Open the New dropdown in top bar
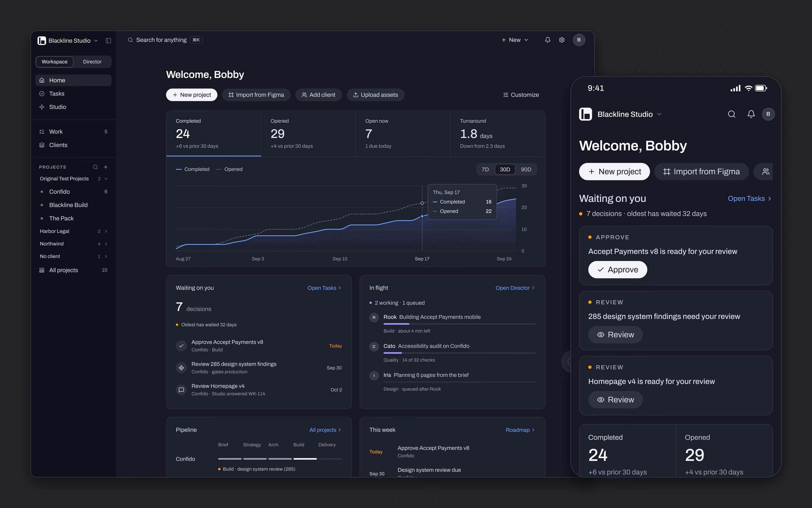The image size is (812, 508). (x=515, y=40)
